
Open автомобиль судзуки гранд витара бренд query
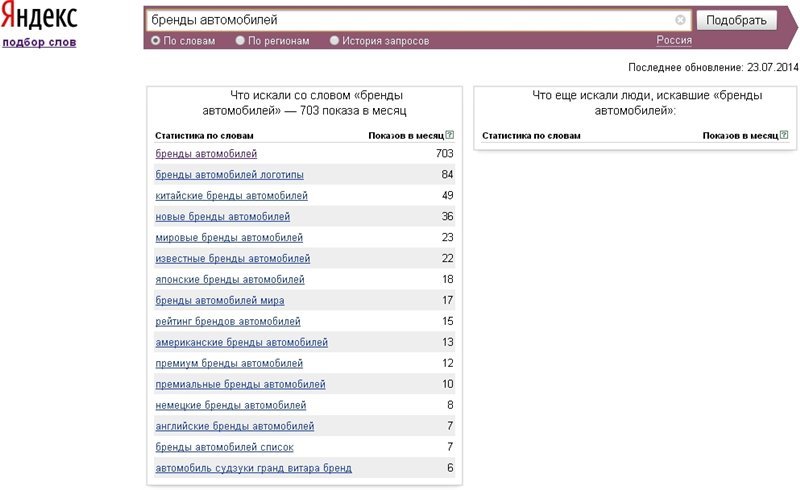point(254,468)
